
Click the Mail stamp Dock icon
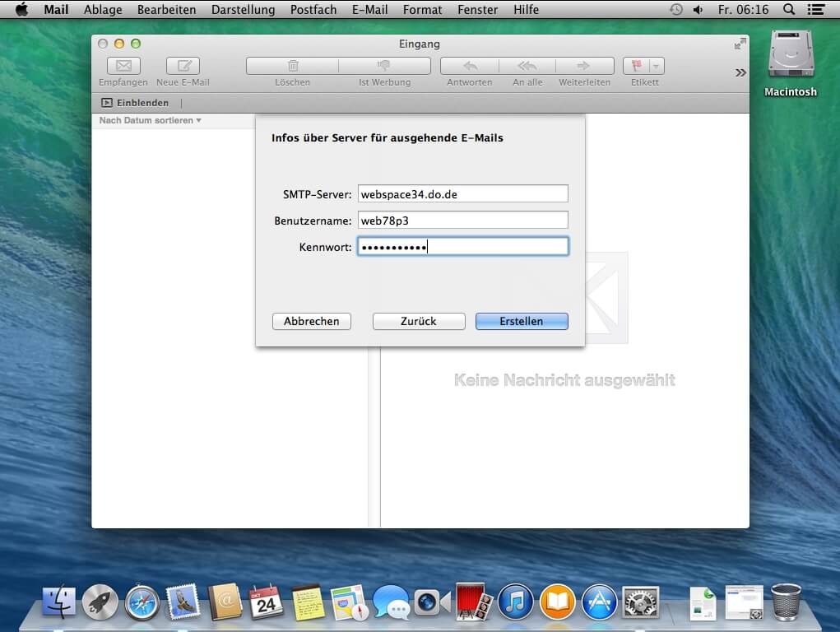point(183,602)
